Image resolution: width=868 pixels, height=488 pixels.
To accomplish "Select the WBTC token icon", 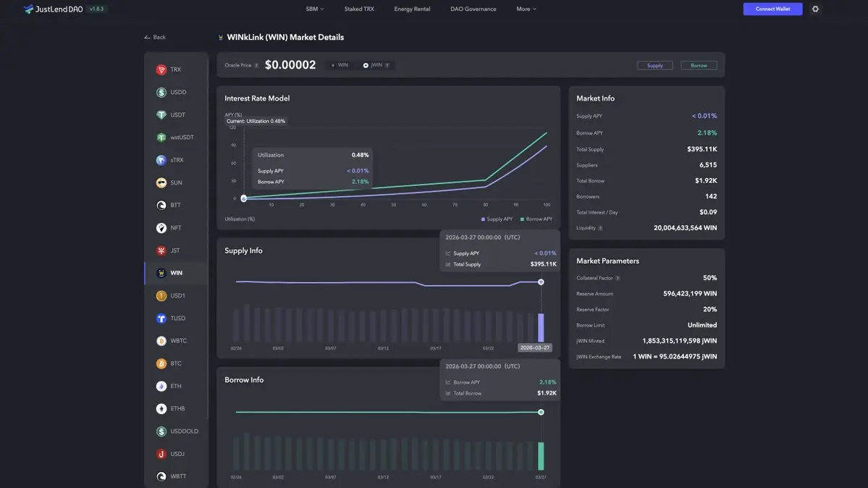I will click(x=161, y=341).
